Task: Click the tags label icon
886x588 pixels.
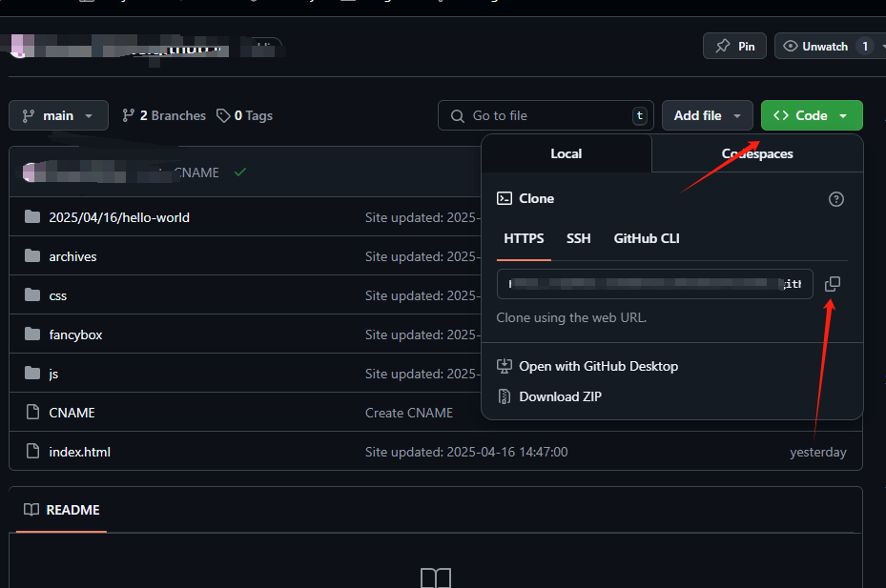Action: 222,115
